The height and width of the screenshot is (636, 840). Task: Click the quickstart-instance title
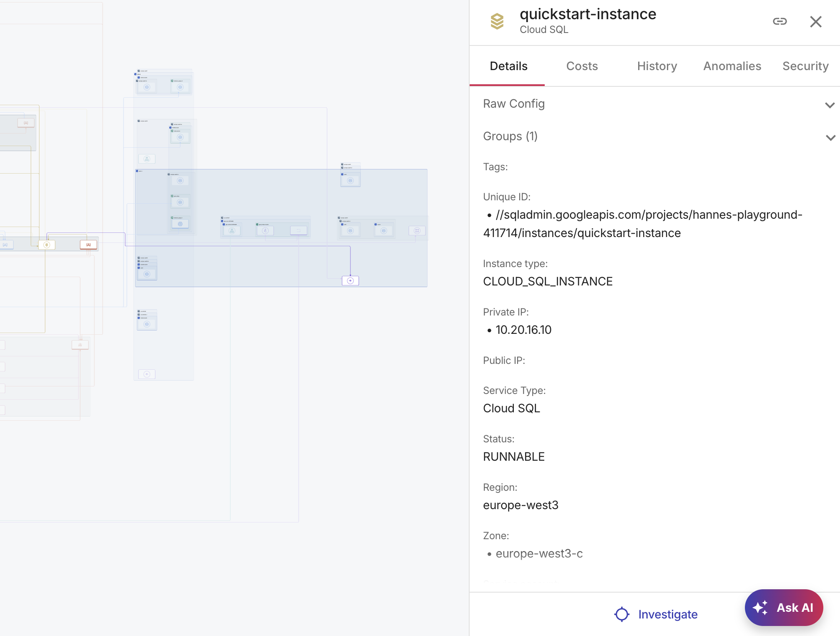(588, 14)
